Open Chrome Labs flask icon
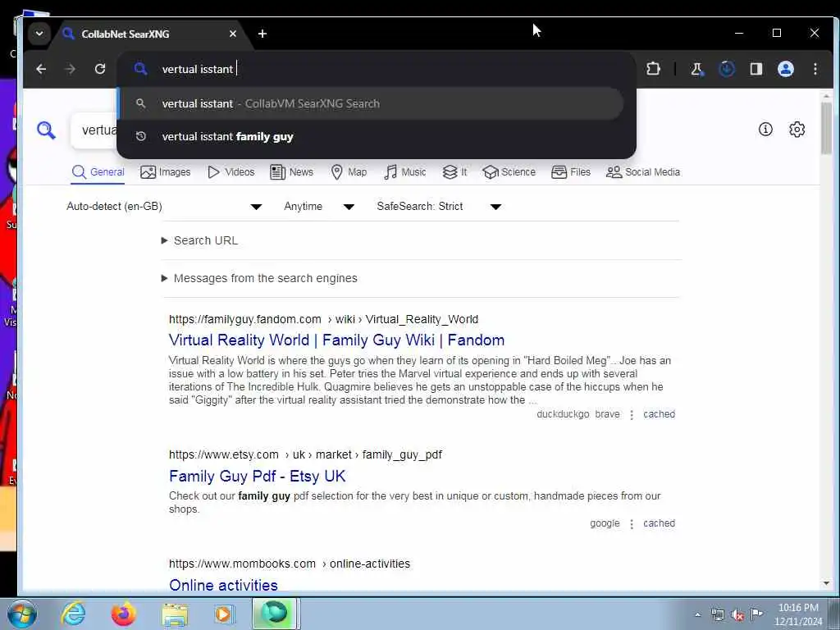840x630 pixels. coord(697,69)
